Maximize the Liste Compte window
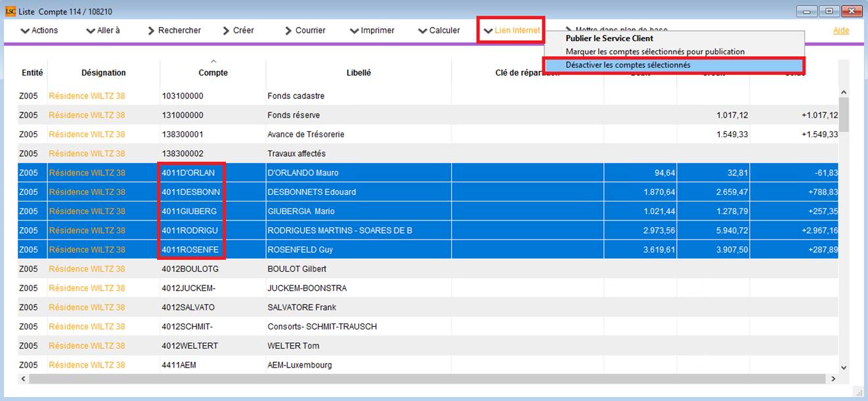The width and height of the screenshot is (868, 401). tap(829, 11)
